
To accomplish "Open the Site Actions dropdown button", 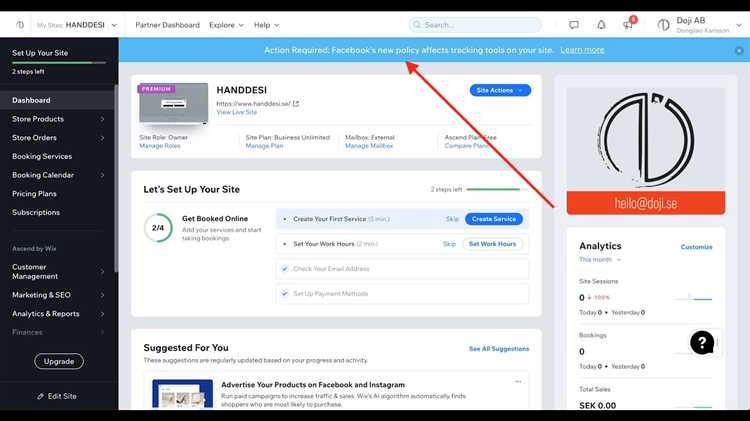I will 500,90.
